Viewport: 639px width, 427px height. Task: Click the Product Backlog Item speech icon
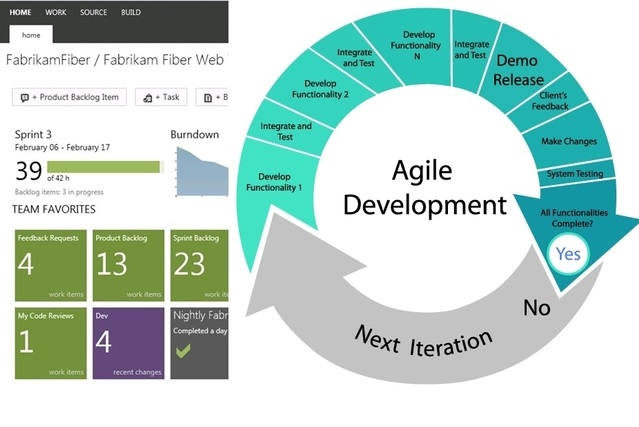[x=24, y=98]
